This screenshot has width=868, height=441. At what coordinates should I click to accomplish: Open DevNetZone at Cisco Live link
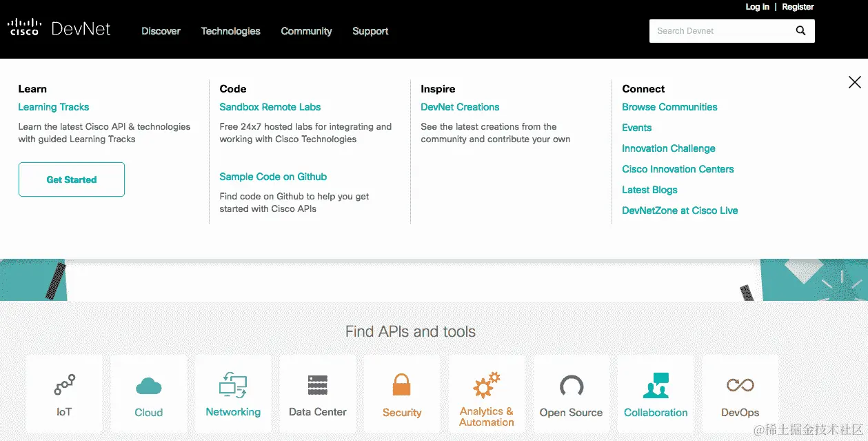(x=680, y=210)
